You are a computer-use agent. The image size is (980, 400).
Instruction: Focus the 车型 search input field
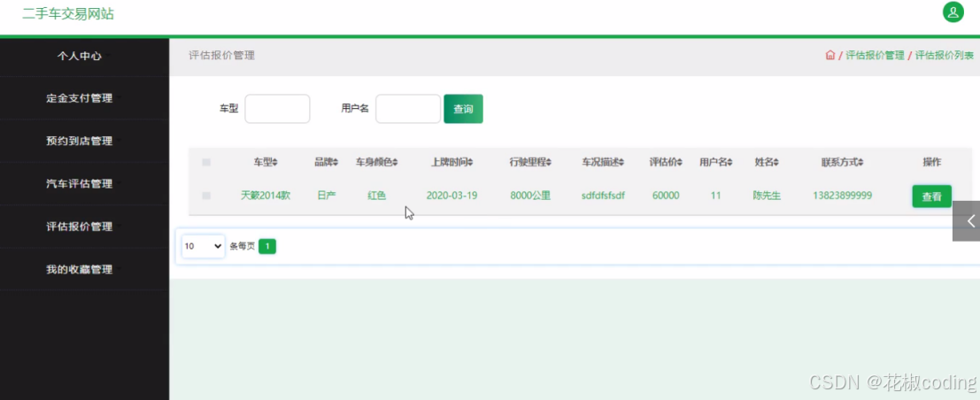click(x=277, y=109)
